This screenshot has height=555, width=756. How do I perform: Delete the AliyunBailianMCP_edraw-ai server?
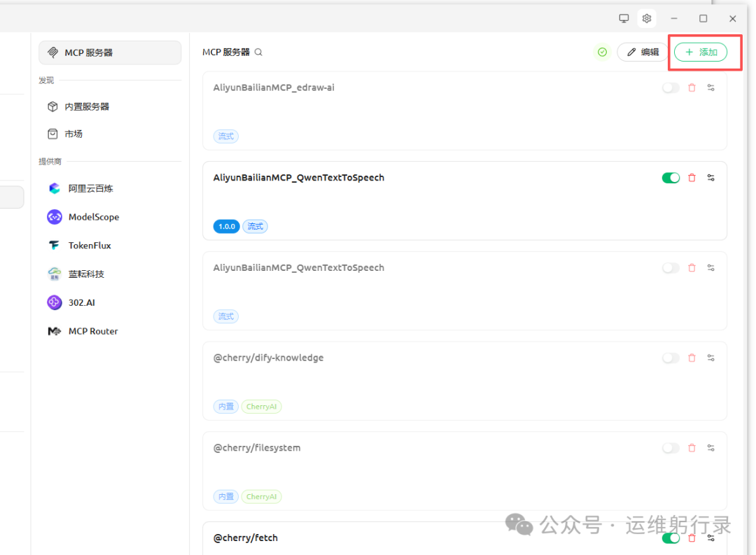click(x=692, y=88)
